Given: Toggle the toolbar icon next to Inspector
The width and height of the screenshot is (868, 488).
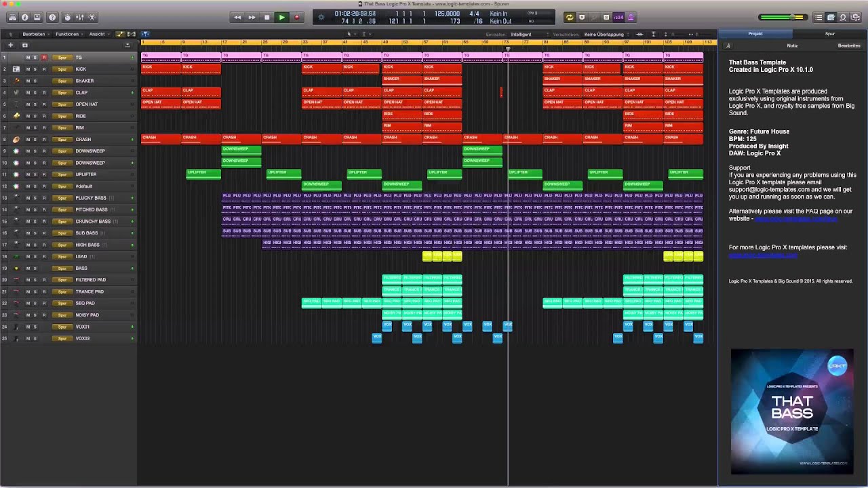Looking at the screenshot, I should tap(37, 17).
